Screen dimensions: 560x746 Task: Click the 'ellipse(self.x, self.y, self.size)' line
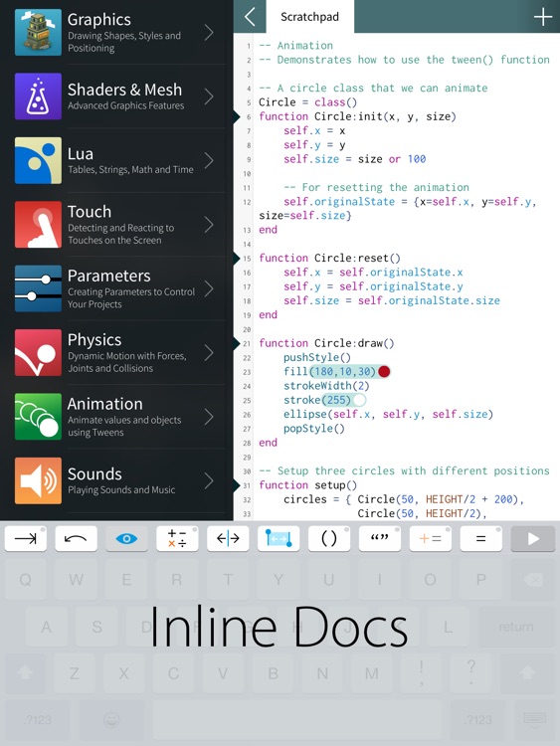pos(388,415)
